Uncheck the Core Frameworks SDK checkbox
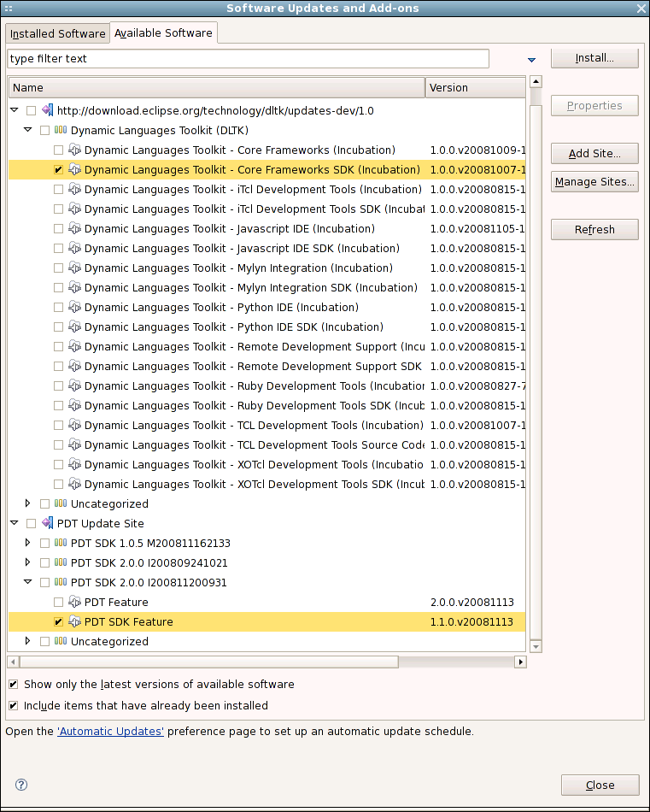Screen dimensions: 650x812 point(58,170)
